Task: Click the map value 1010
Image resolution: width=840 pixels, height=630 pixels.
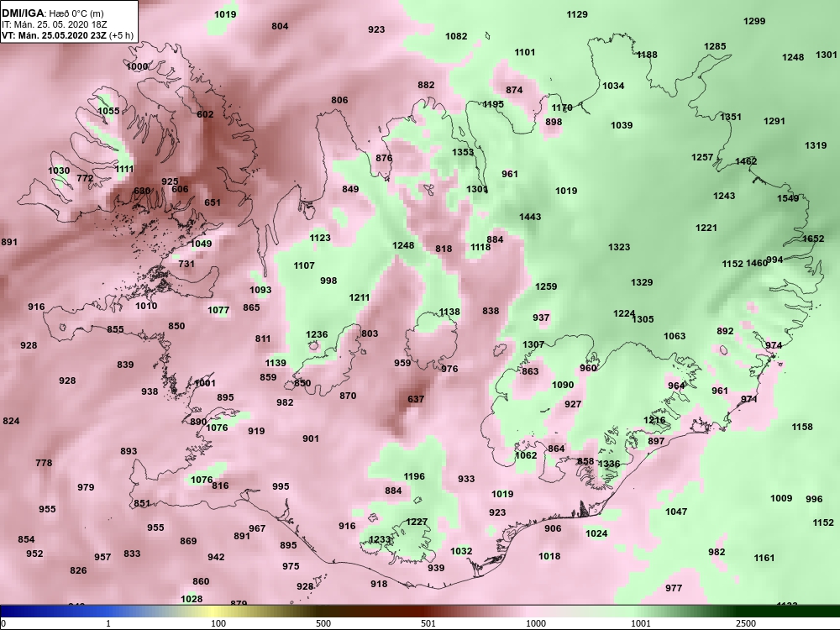Action: pos(146,306)
